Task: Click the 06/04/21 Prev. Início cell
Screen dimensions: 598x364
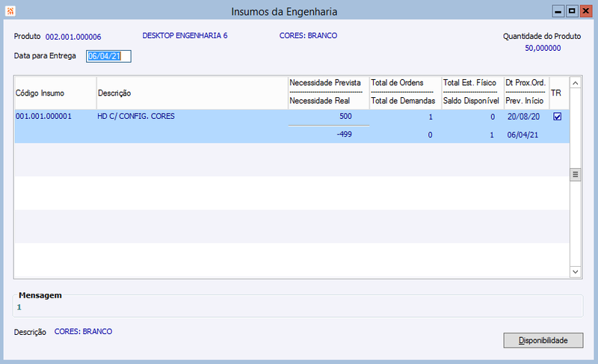Action: pos(523,135)
